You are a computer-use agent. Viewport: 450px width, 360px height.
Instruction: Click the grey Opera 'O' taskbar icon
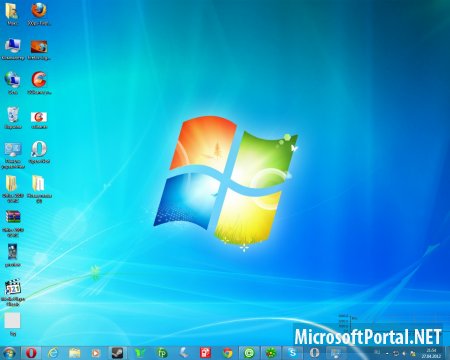(x=314, y=353)
